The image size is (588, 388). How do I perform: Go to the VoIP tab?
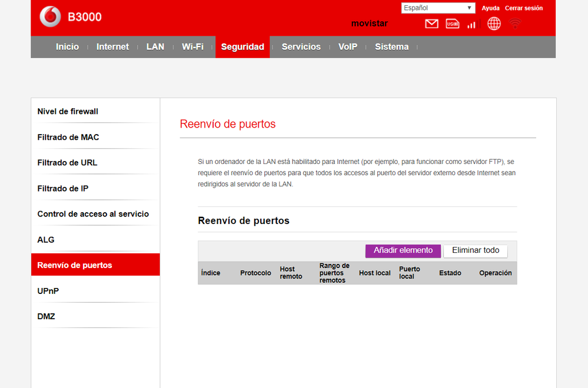[347, 47]
